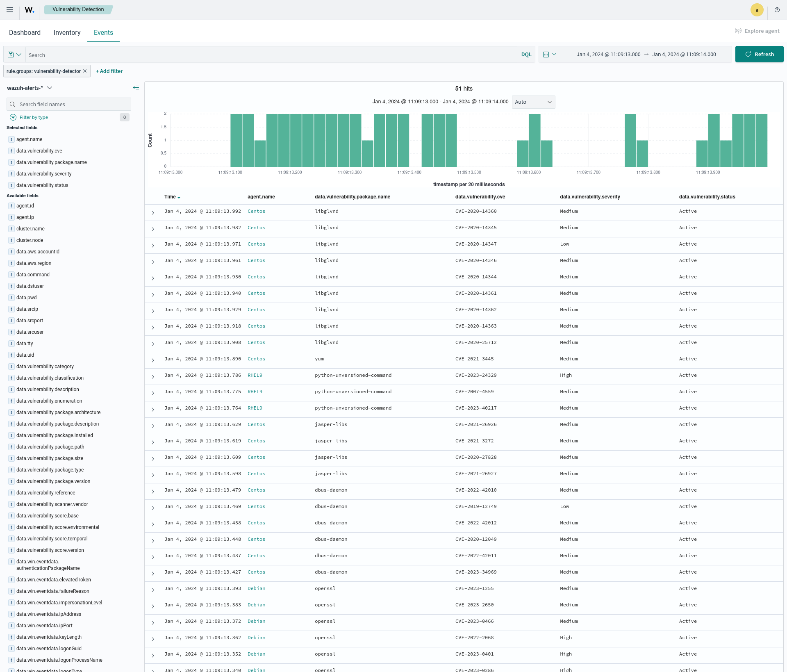Click field type icon beside data.aws.region

[x=11, y=263]
